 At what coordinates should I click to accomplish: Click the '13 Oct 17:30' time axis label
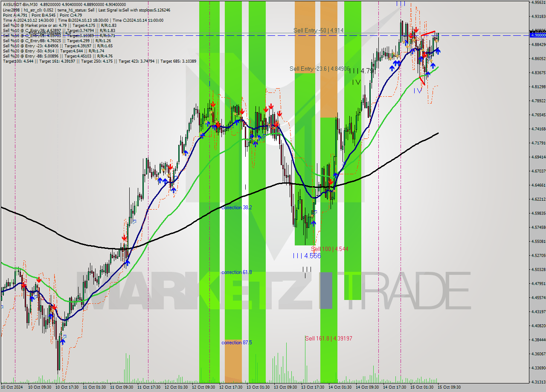point(313,387)
